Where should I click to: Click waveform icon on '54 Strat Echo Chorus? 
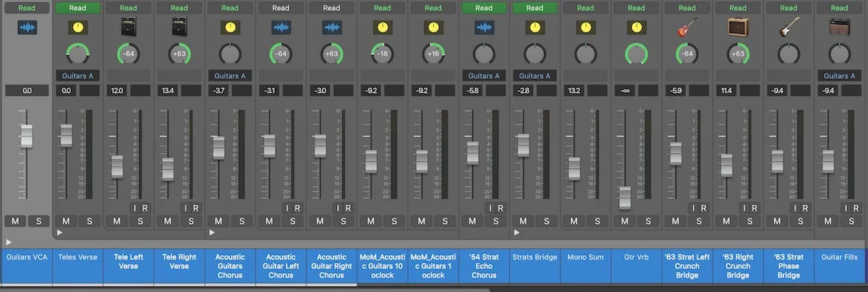pos(484,28)
